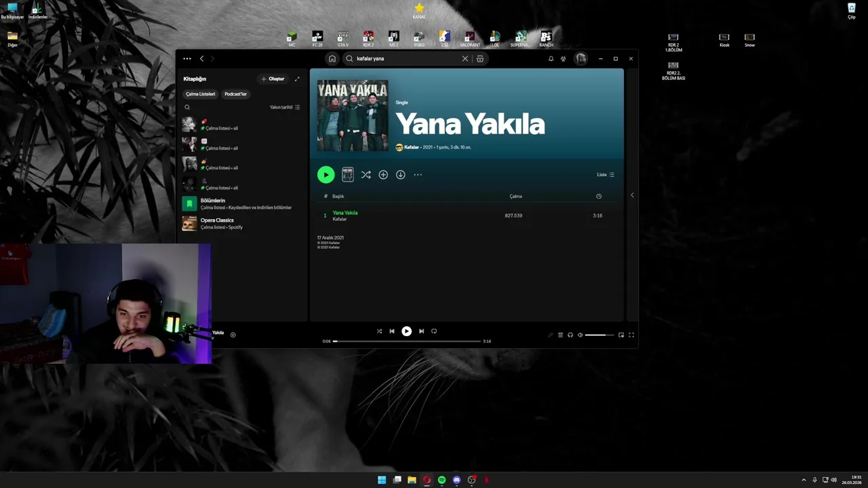Seek within the song progress bar
868x488 pixels.
[407, 342]
